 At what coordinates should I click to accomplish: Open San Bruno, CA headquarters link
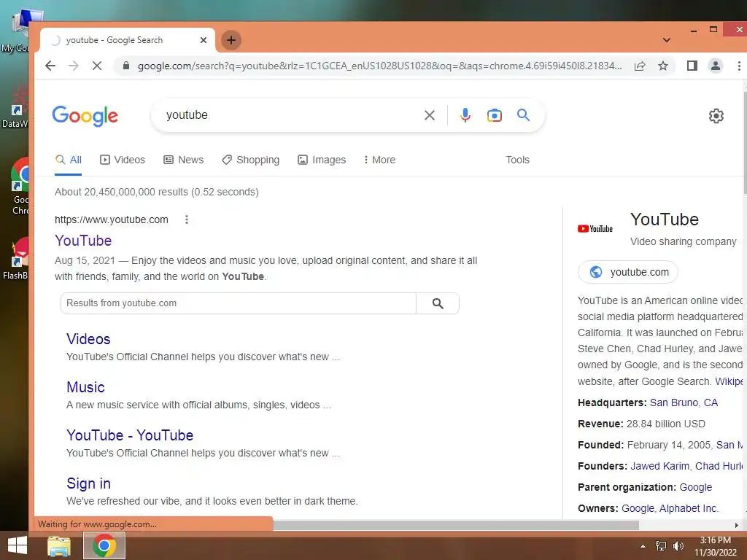684,402
